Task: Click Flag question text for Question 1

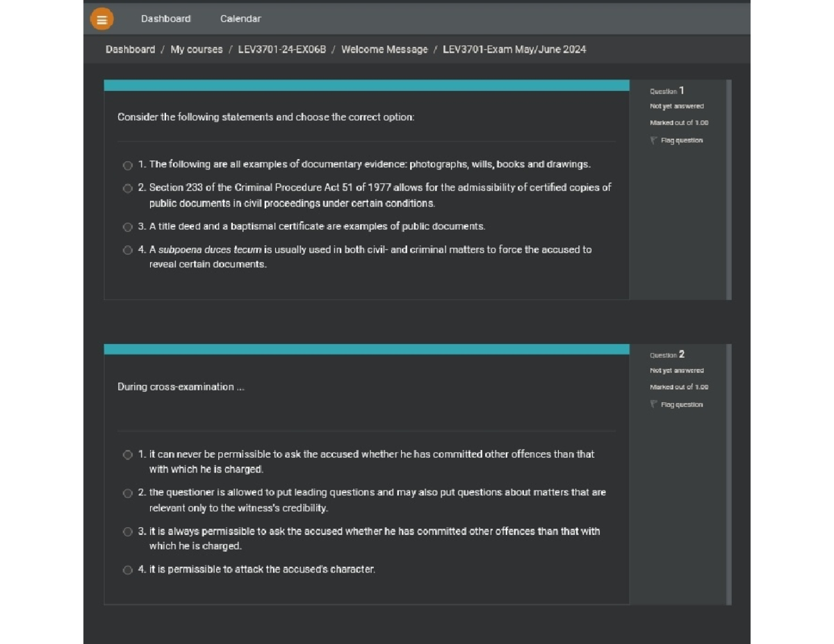Action: [681, 140]
